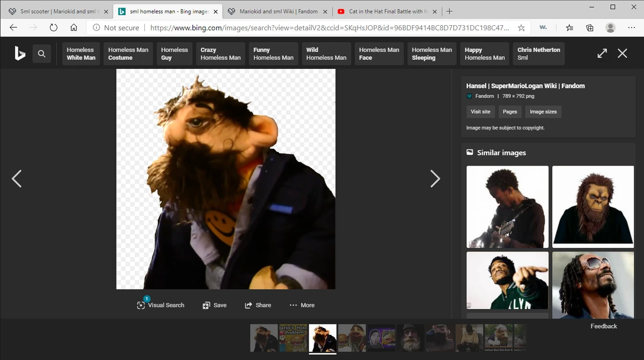
Task: Start Visual Search on the image
Action: tap(160, 305)
